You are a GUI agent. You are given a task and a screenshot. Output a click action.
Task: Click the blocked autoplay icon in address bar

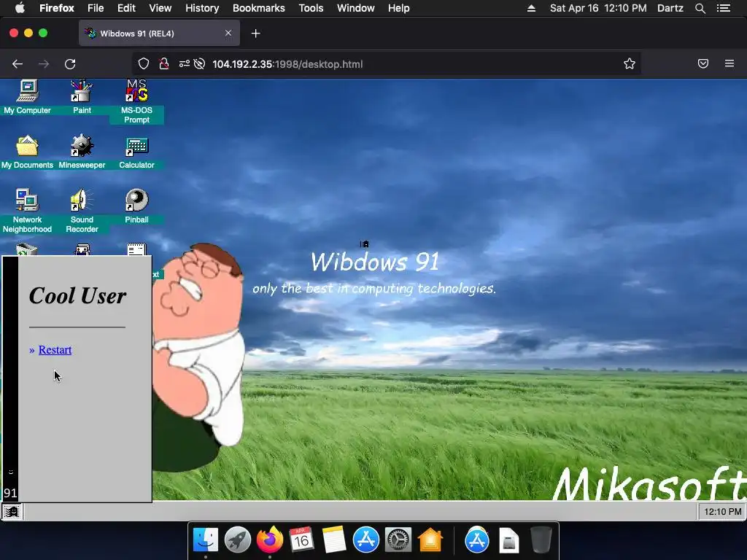200,64
